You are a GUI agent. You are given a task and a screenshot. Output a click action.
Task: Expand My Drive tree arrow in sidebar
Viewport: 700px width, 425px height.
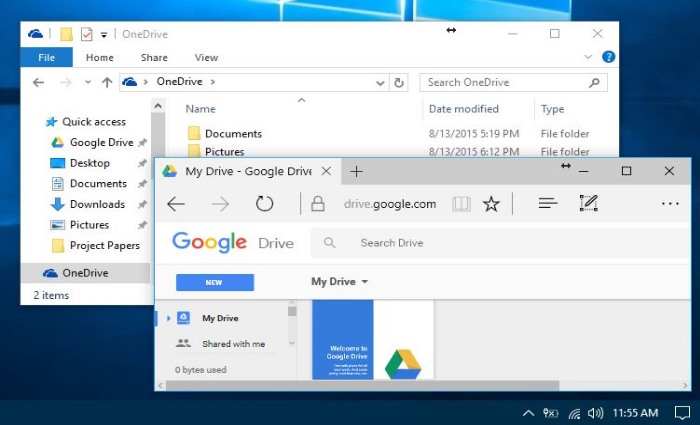169,319
